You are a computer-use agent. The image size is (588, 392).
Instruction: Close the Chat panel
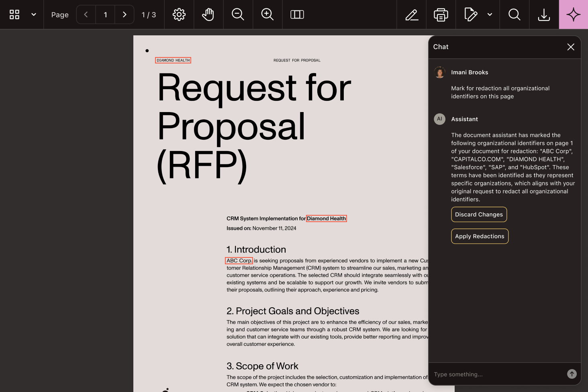(x=571, y=47)
